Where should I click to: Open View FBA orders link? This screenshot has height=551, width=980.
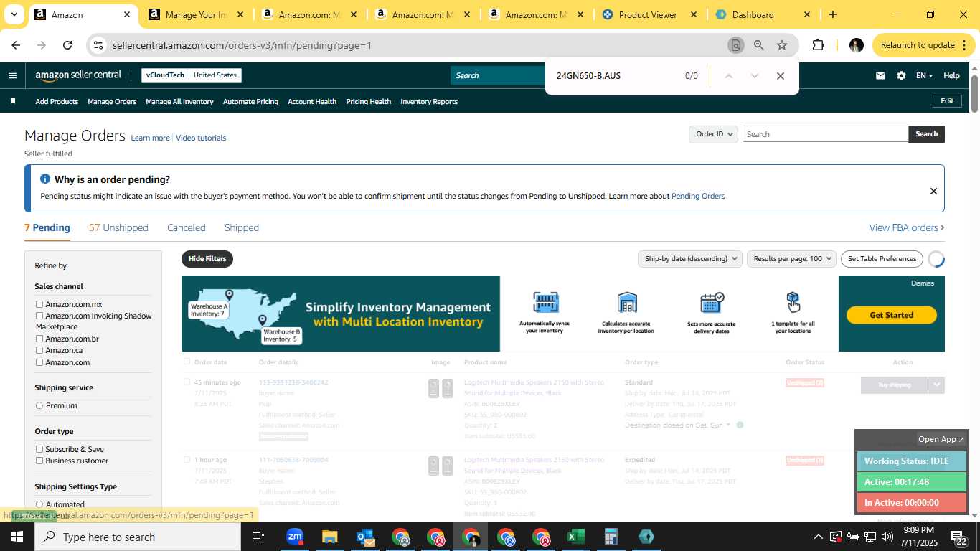(x=907, y=227)
